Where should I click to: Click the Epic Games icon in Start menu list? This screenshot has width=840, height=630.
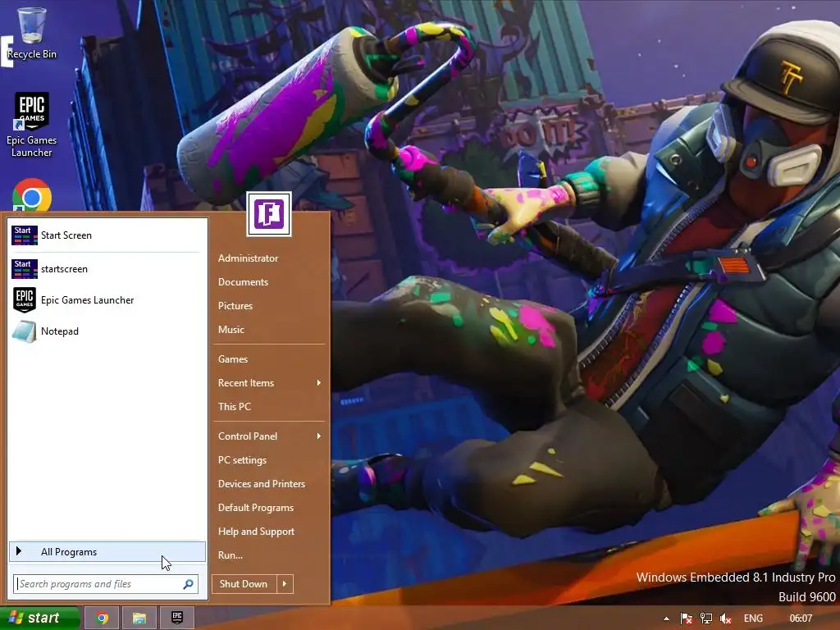25,300
